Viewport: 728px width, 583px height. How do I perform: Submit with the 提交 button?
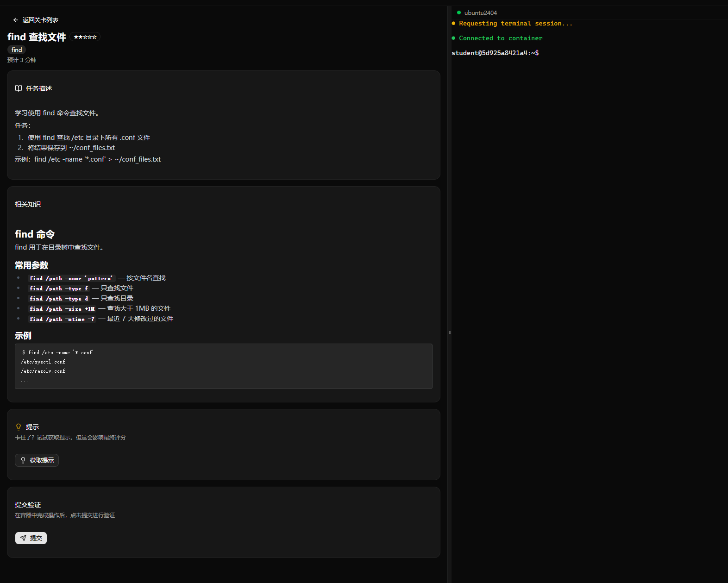click(x=31, y=538)
